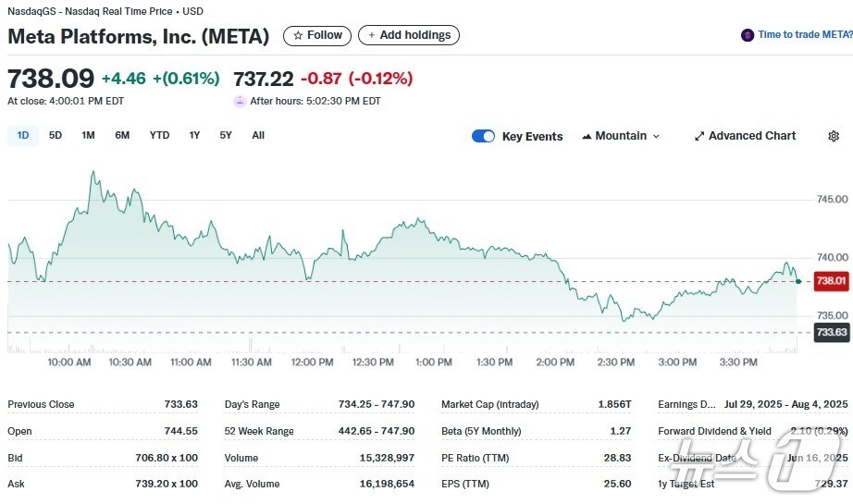Screen dimensions: 853x504
Task: Open the Time to trade META link
Action: pos(805,35)
